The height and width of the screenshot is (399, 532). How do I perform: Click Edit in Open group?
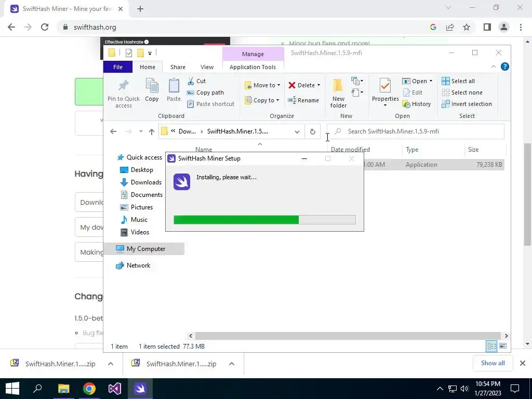[413, 92]
